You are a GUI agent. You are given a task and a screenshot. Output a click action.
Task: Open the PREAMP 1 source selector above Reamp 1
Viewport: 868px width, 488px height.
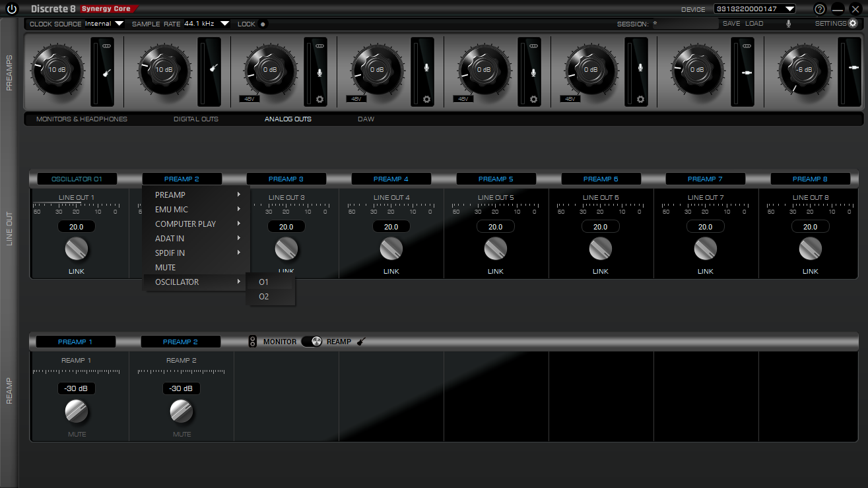click(75, 342)
